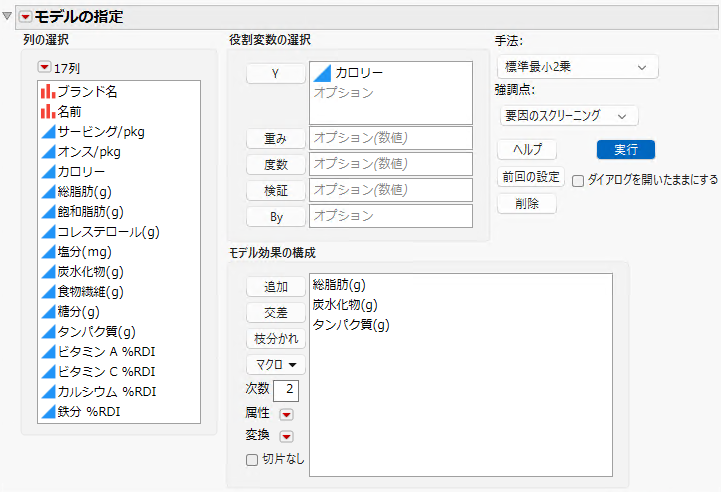Click the 度数 role button
This screenshot has height=492, width=721.
(x=275, y=164)
